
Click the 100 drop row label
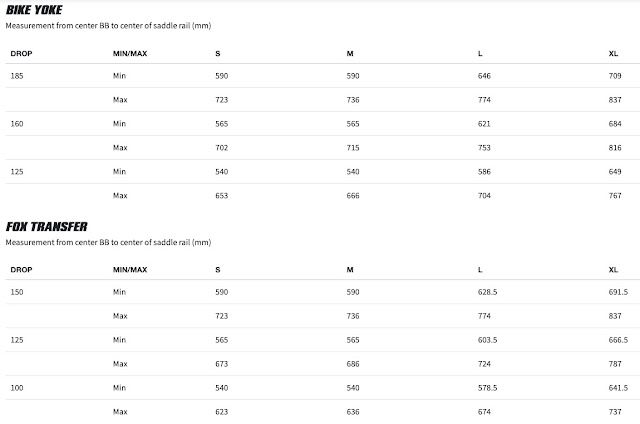click(17, 388)
